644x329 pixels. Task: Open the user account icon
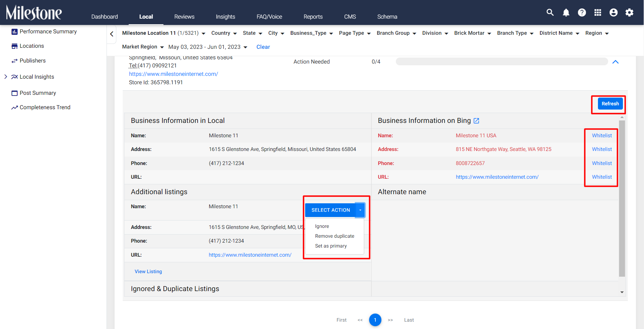613,13
